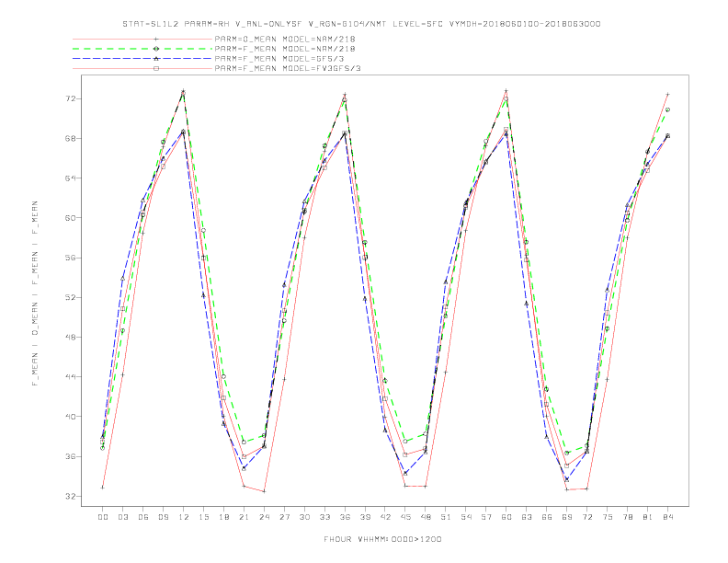Click x-axis tick label 81

pyautogui.click(x=648, y=517)
